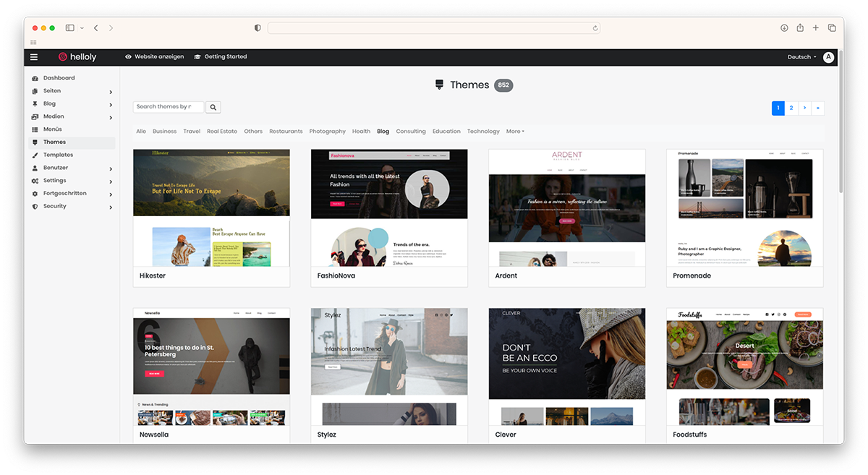Go to next page with single arrow
Image resolution: width=868 pixels, height=475 pixels.
(x=804, y=108)
